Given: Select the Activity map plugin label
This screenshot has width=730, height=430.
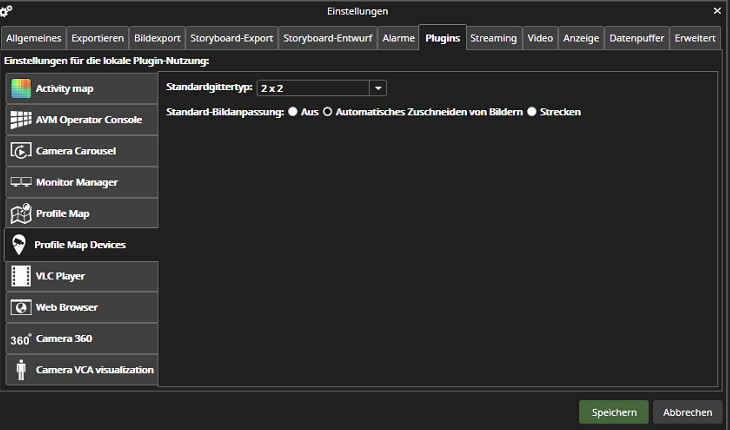Looking at the screenshot, I should click(64, 88).
